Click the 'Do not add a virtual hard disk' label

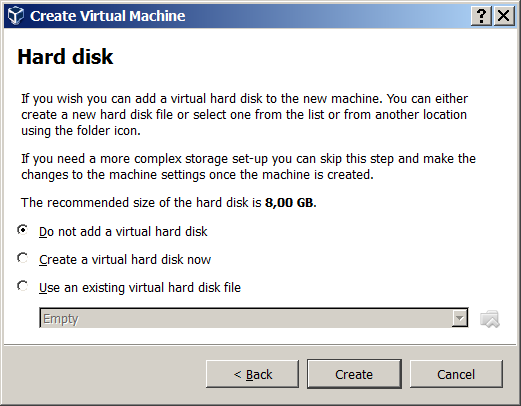click(123, 231)
